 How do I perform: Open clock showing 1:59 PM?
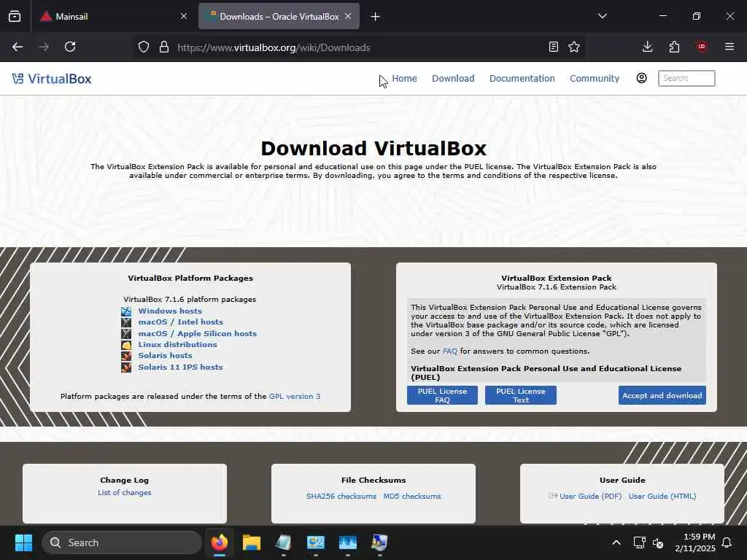click(695, 542)
